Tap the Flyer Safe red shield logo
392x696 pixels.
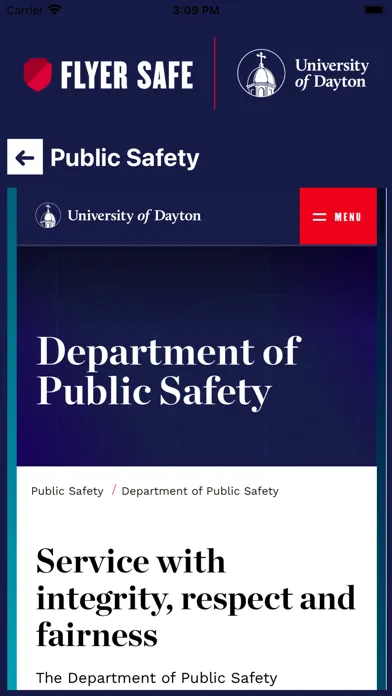pyautogui.click(x=38, y=74)
